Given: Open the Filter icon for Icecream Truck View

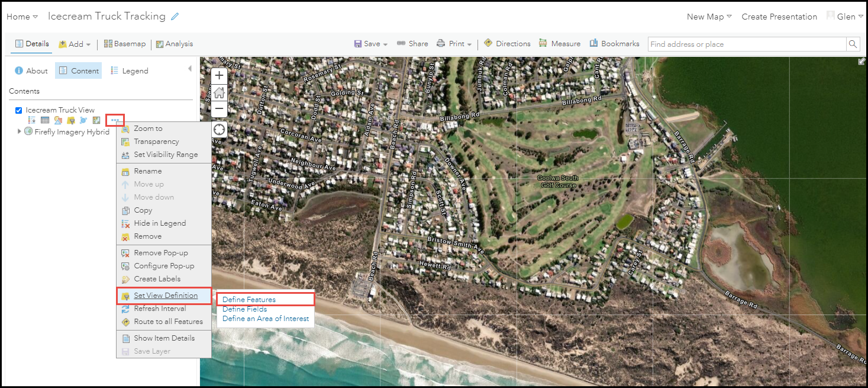Looking at the screenshot, I should (71, 120).
